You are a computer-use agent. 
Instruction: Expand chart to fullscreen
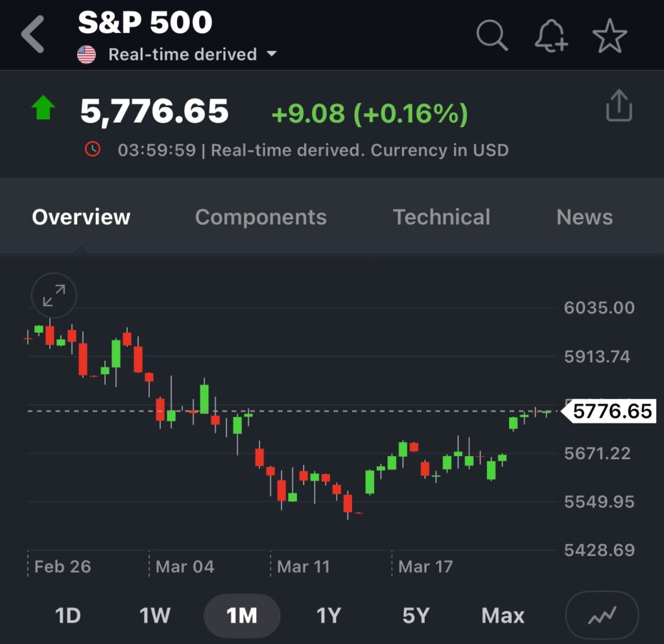(x=54, y=296)
